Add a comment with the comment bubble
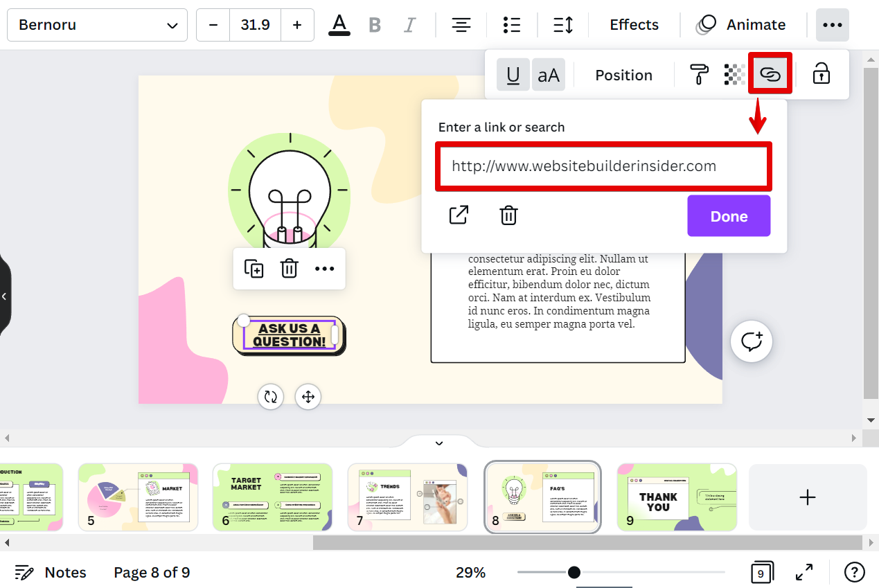879x588 pixels. [x=752, y=341]
